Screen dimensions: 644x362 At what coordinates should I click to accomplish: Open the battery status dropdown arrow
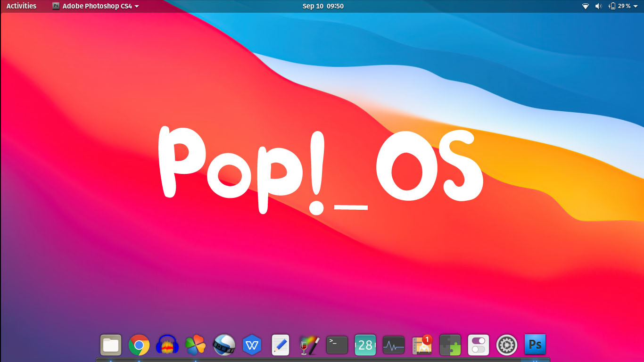click(636, 6)
